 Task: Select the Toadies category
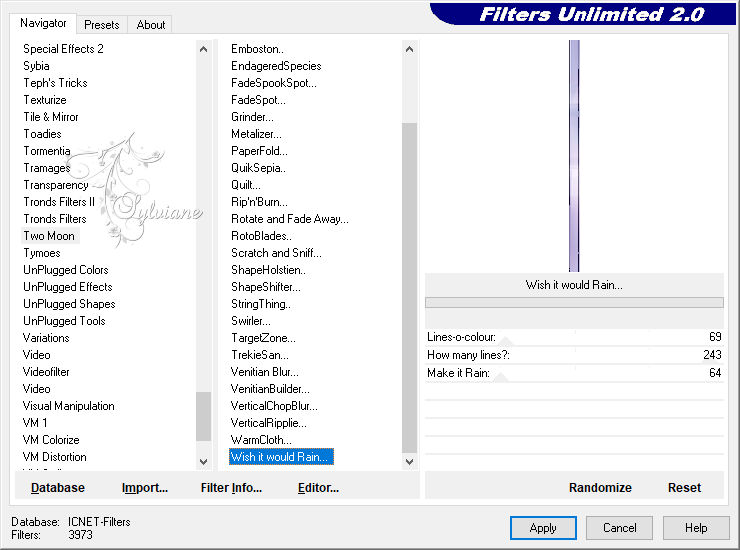pyautogui.click(x=42, y=134)
